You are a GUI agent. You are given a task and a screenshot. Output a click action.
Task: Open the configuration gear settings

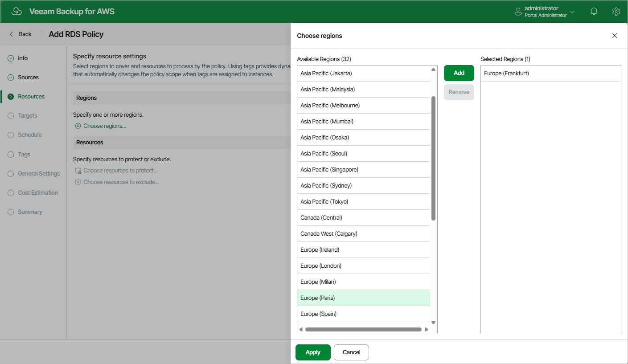coord(616,12)
